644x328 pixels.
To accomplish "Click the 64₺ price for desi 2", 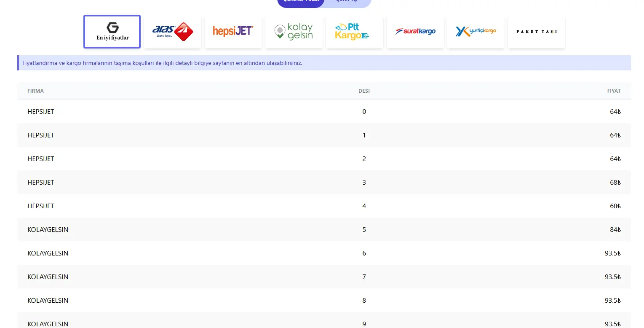I will (x=615, y=159).
